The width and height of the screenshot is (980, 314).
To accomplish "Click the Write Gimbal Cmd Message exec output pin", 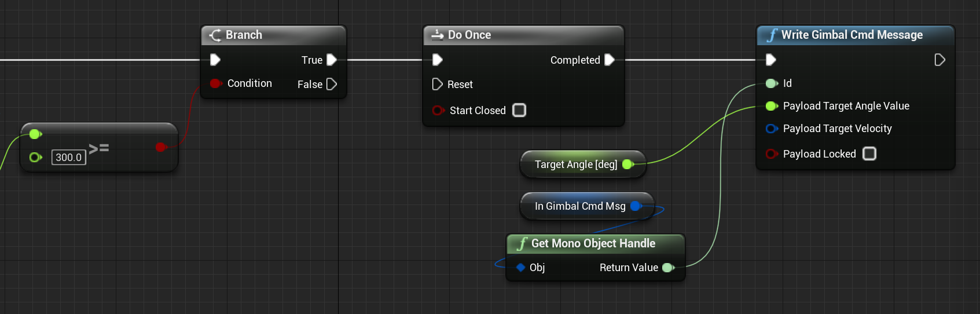I will pyautogui.click(x=939, y=60).
